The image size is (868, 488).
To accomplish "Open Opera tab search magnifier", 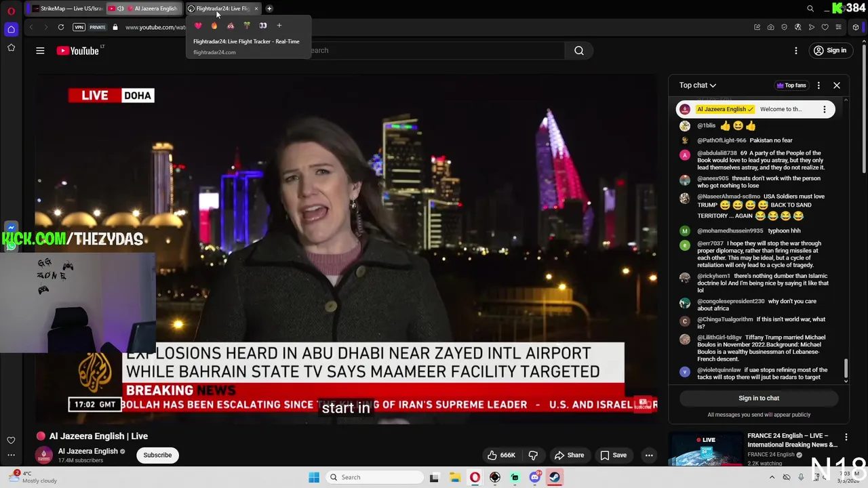I will click(810, 9).
